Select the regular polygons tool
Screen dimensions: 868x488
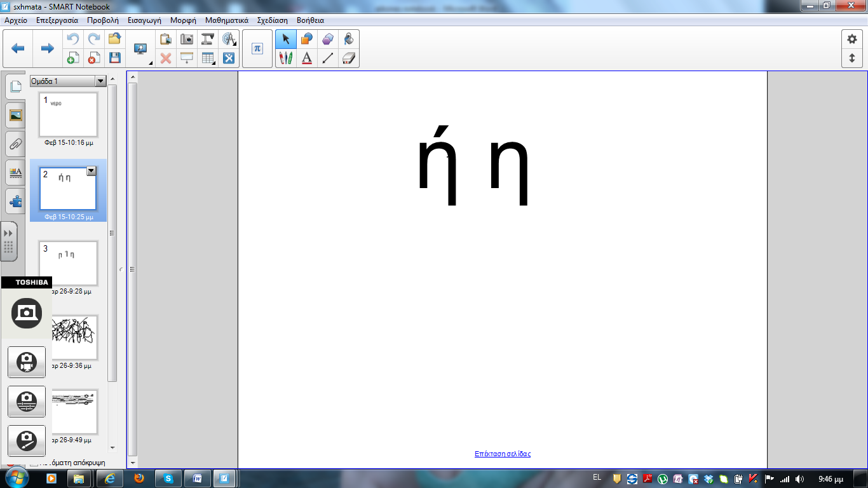[328, 39]
